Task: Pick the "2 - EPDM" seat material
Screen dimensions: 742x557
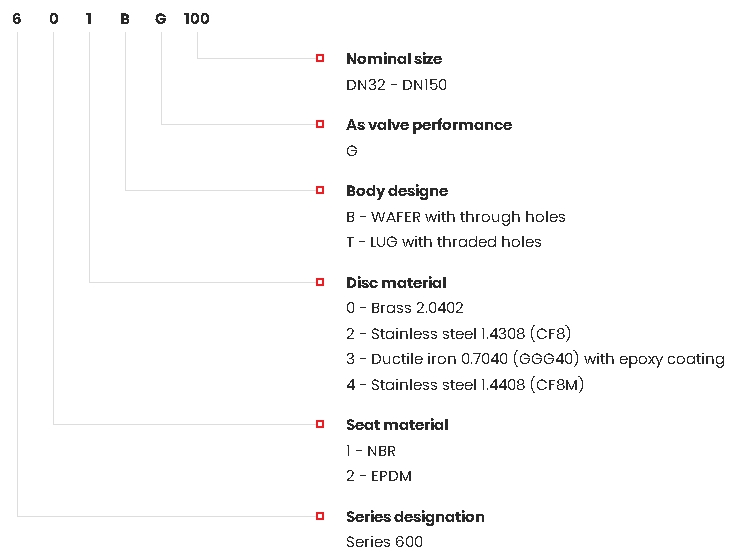Action: (x=379, y=476)
